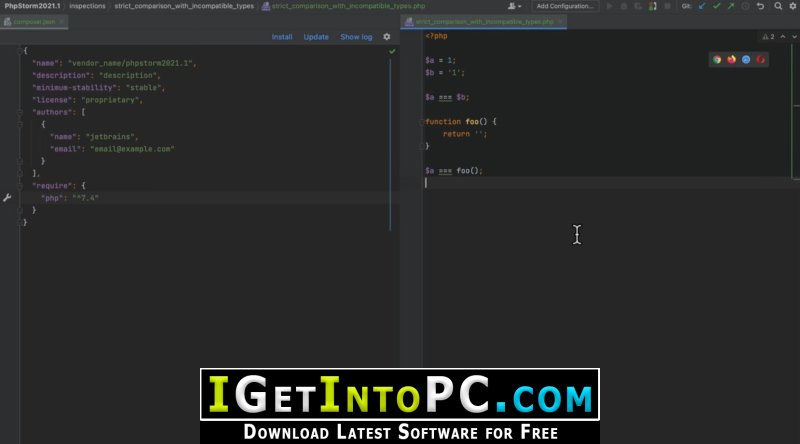The image size is (800, 444).
Task: Click Add Configuration... button
Action: 565,6
